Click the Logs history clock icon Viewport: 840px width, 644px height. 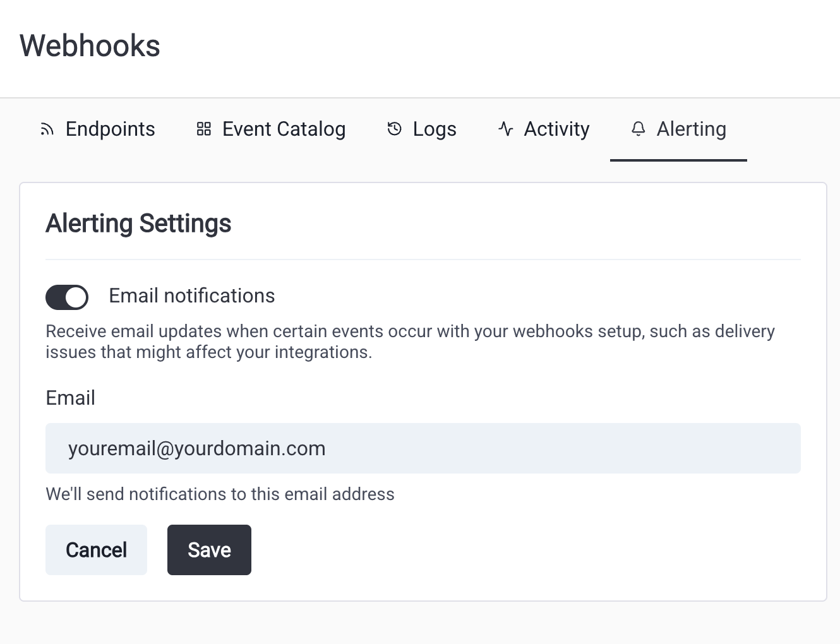click(394, 129)
